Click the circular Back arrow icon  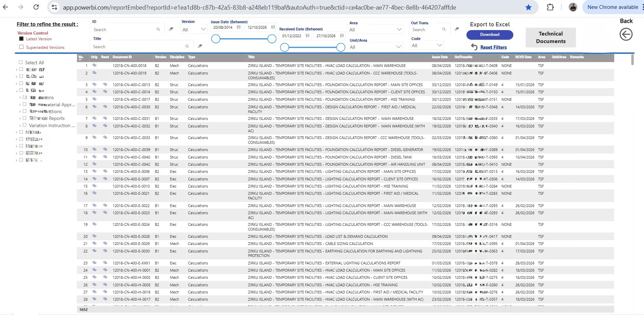pos(626,34)
